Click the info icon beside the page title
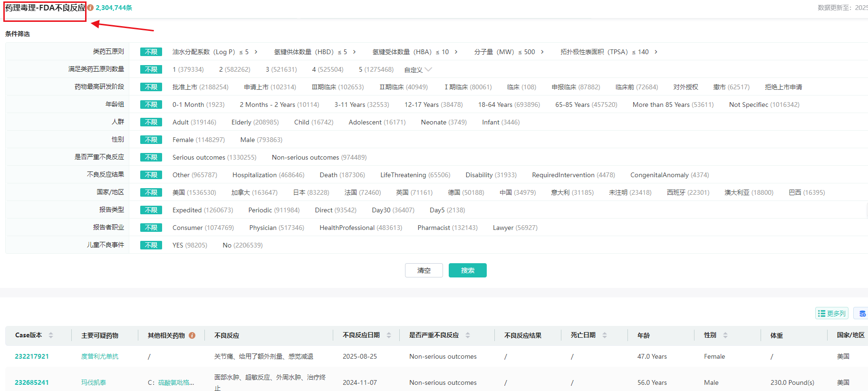The width and height of the screenshot is (868, 391). 90,8
